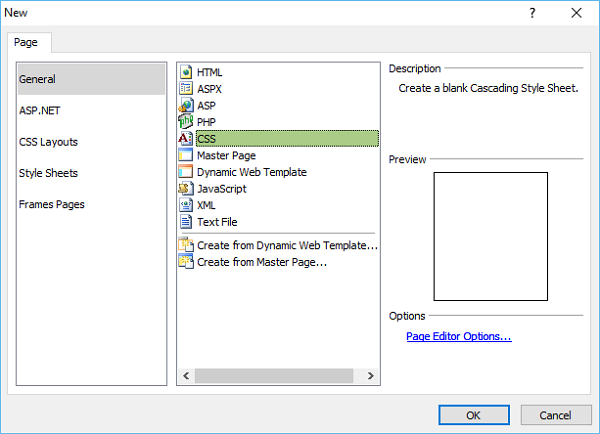Choose the ASPX file icon
The width and height of the screenshot is (600, 434).
[186, 89]
